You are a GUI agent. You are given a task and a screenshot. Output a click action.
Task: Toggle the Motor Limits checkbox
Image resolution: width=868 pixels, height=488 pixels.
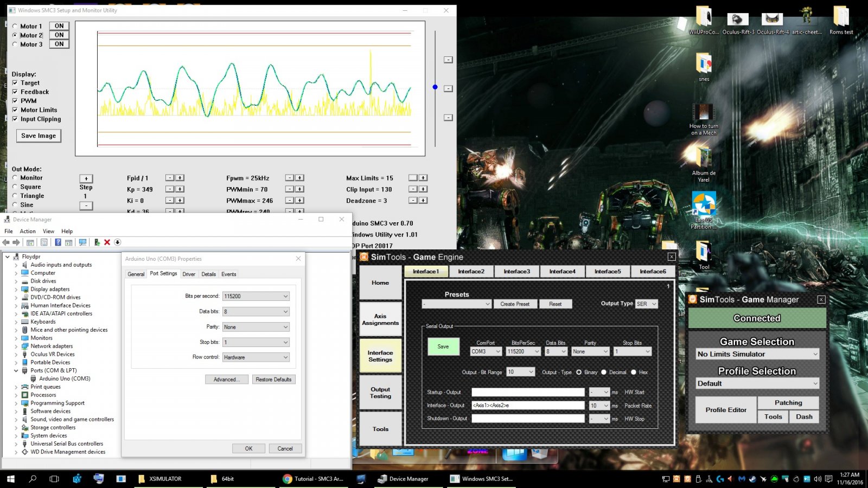(x=15, y=110)
